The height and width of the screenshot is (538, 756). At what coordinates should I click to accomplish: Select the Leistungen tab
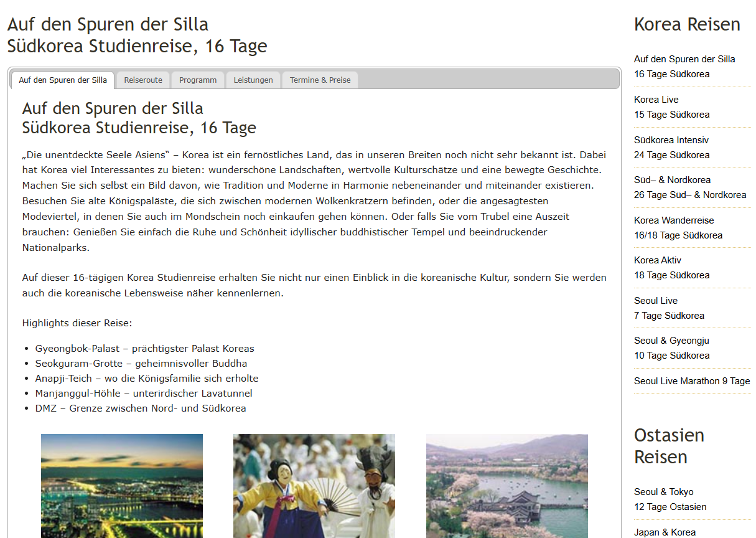[x=253, y=80]
